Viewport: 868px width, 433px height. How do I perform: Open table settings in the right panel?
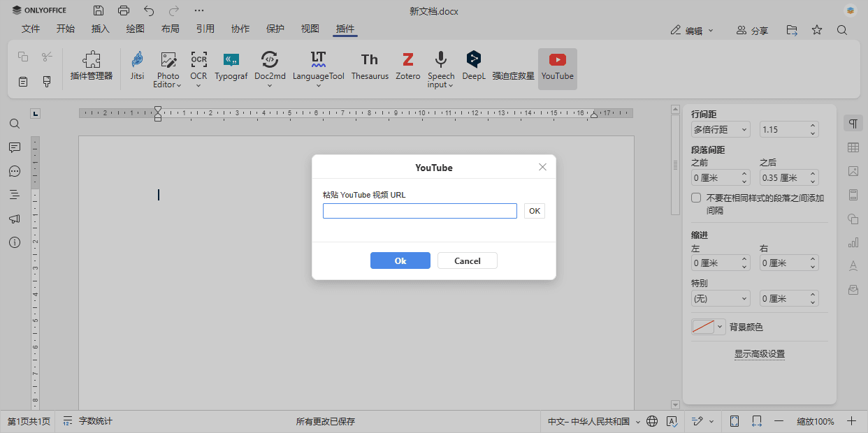tap(853, 147)
